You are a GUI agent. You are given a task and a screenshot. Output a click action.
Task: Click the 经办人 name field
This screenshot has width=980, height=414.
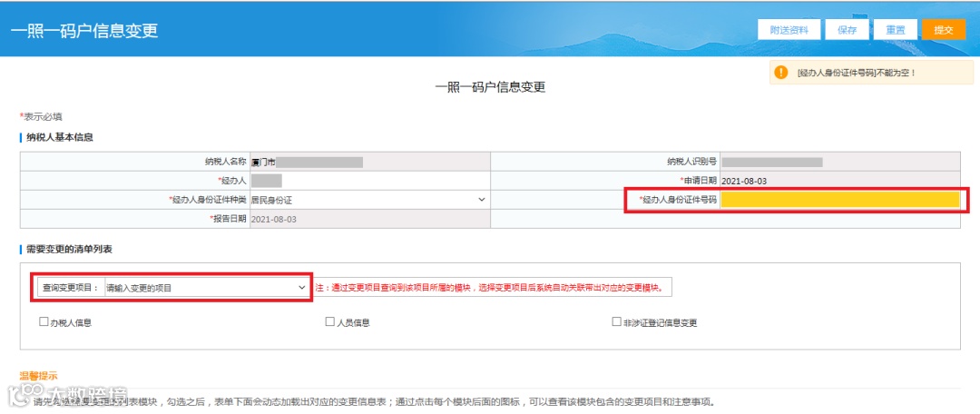(x=368, y=181)
